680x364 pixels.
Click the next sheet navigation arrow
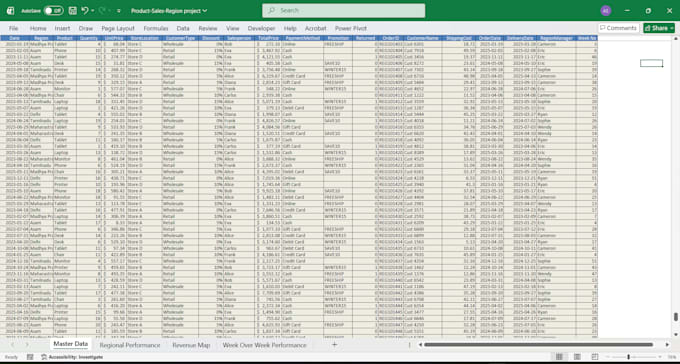(27, 345)
